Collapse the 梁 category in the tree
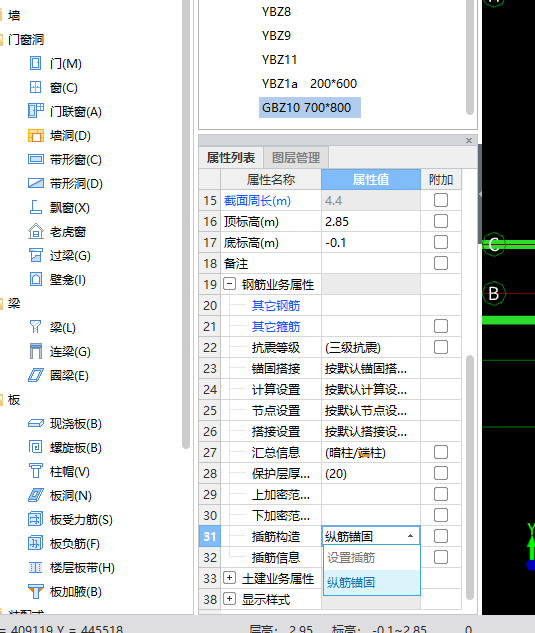 [x=2, y=304]
